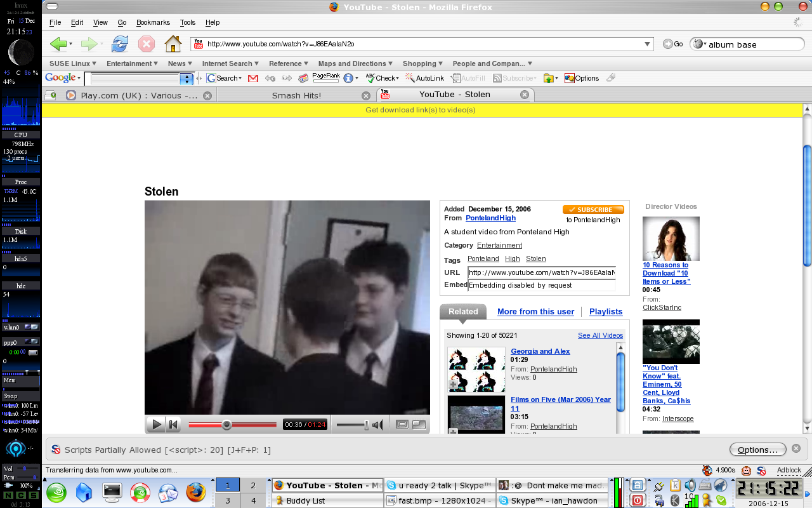The height and width of the screenshot is (508, 812).
Task: Open the SUSE green gecko main menu
Action: pyautogui.click(x=56, y=493)
